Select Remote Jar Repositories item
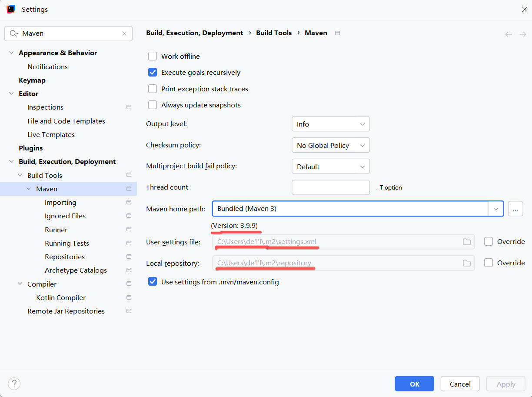 coord(66,311)
